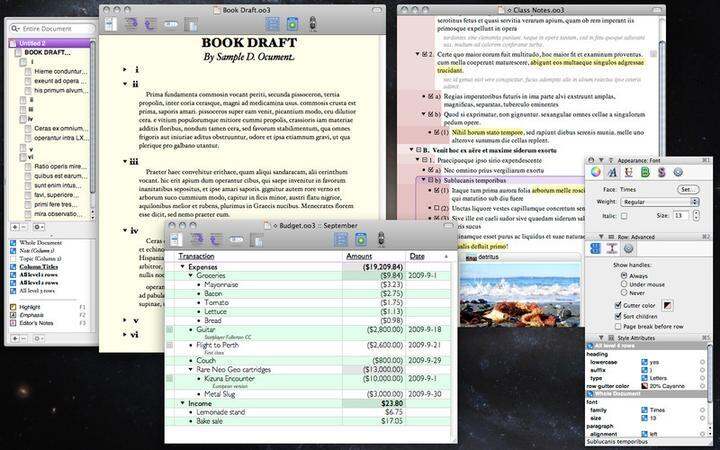Click the indent icon in Budget toolbar
The image size is (720, 450).
pyautogui.click(x=197, y=239)
